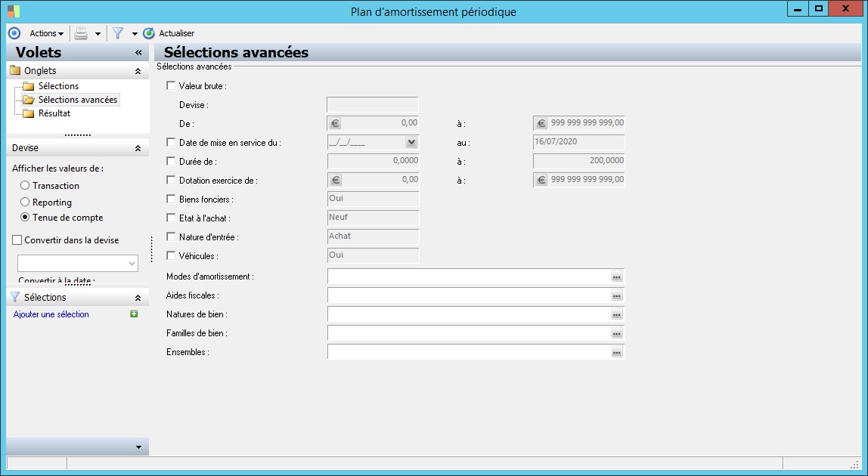Collapse the Devise section
This screenshot has height=476, width=868.
(x=138, y=148)
